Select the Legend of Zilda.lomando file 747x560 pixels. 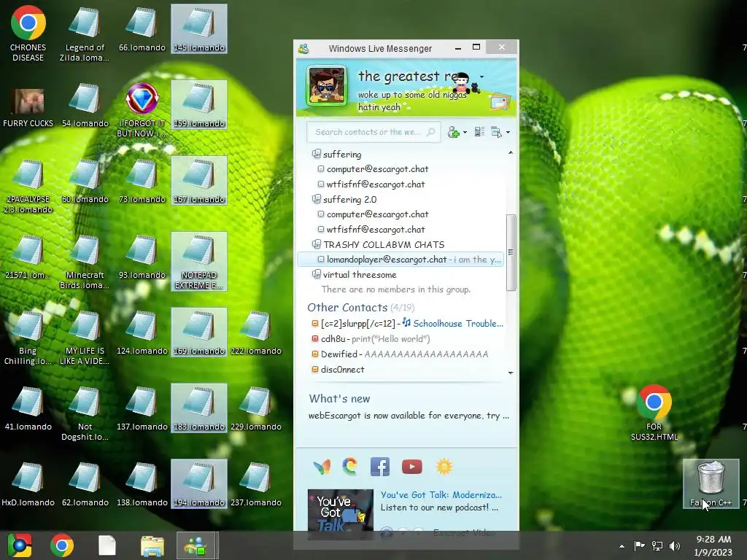coord(85,34)
